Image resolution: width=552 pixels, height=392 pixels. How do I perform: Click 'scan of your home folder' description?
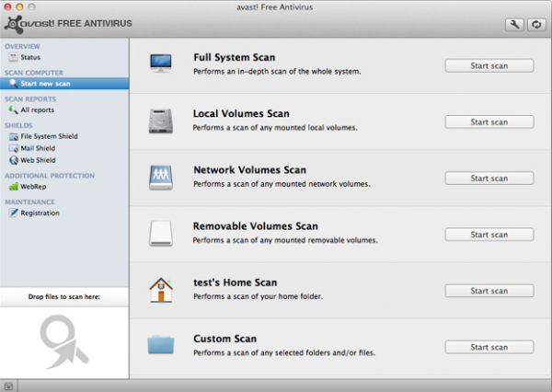coord(258,296)
